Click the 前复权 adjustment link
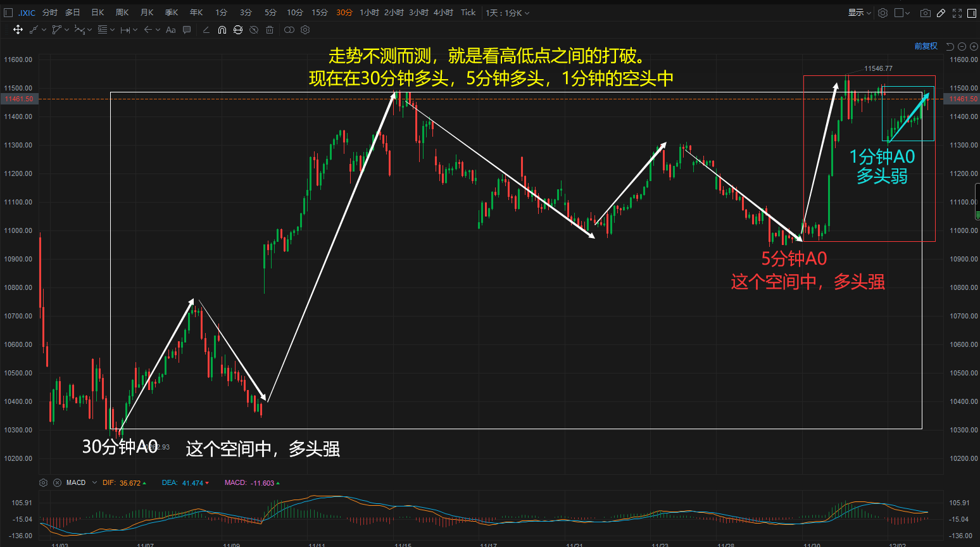The image size is (980, 547). point(926,46)
